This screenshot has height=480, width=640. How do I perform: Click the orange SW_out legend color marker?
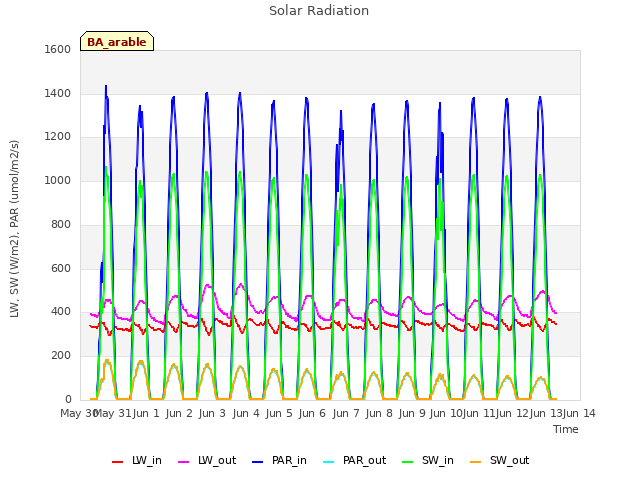pyautogui.click(x=475, y=462)
